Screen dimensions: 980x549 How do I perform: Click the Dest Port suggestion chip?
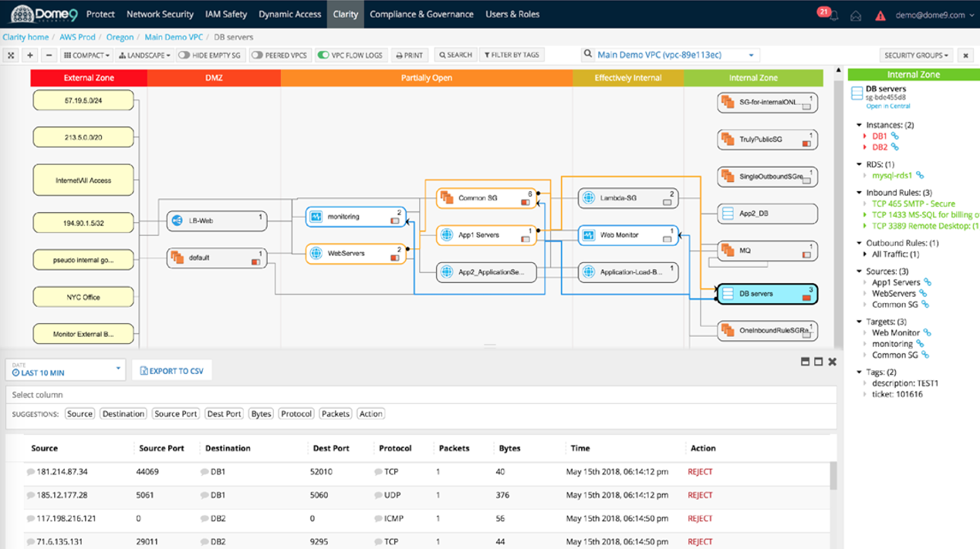(224, 414)
